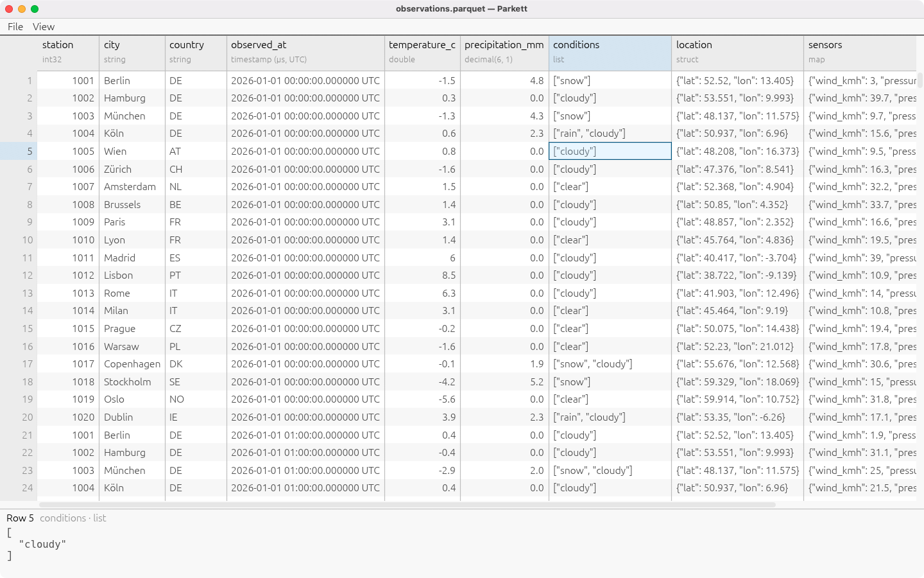Select conditions cell in Dublin row
Image resolution: width=924 pixels, height=578 pixels.
point(610,417)
